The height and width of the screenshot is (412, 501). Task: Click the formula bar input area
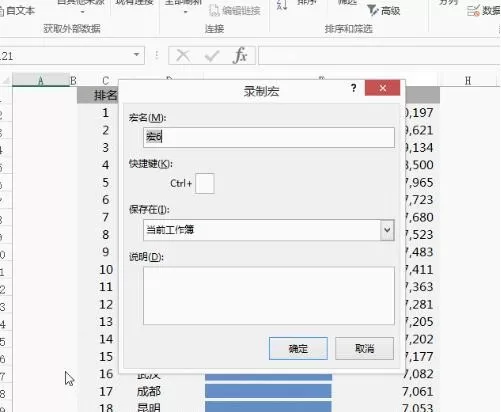pos(379,55)
